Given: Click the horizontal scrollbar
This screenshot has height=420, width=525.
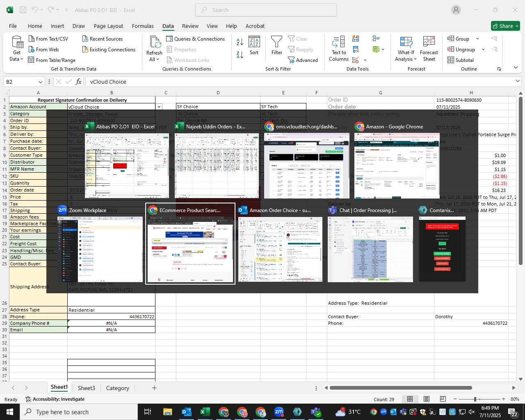Looking at the screenshot, I should (401, 388).
